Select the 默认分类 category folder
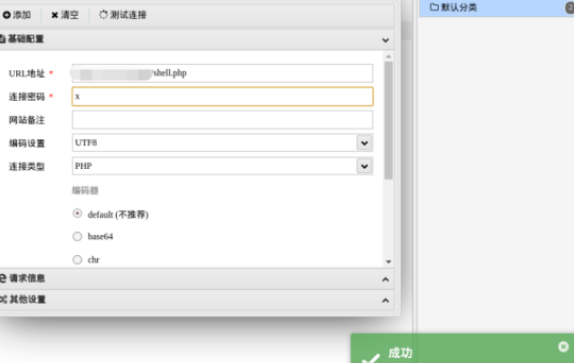The width and height of the screenshot is (574, 363). pyautogui.click(x=496, y=7)
